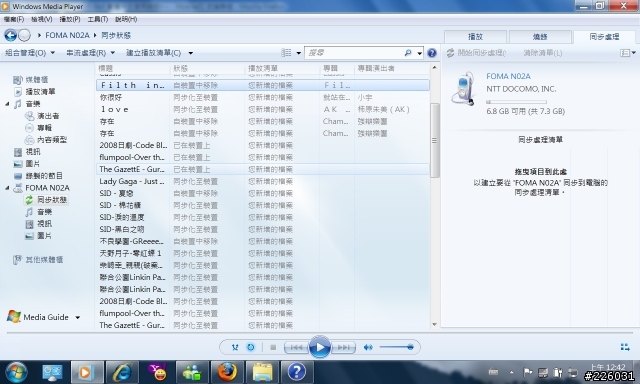Select Music under the FOMA N02A device
The height and width of the screenshot is (384, 640).
click(38, 212)
